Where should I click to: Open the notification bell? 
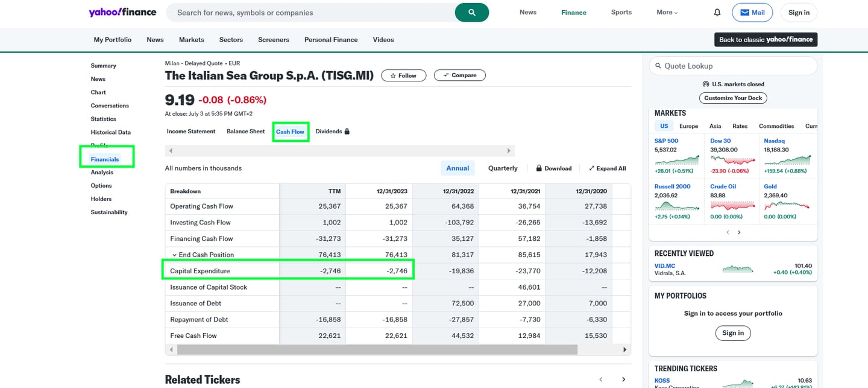click(x=717, y=12)
